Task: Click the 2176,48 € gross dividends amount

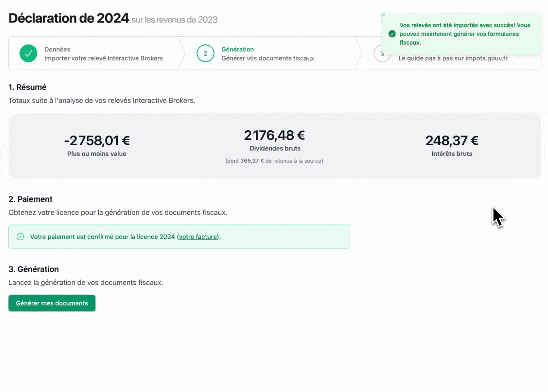Action: click(x=274, y=135)
